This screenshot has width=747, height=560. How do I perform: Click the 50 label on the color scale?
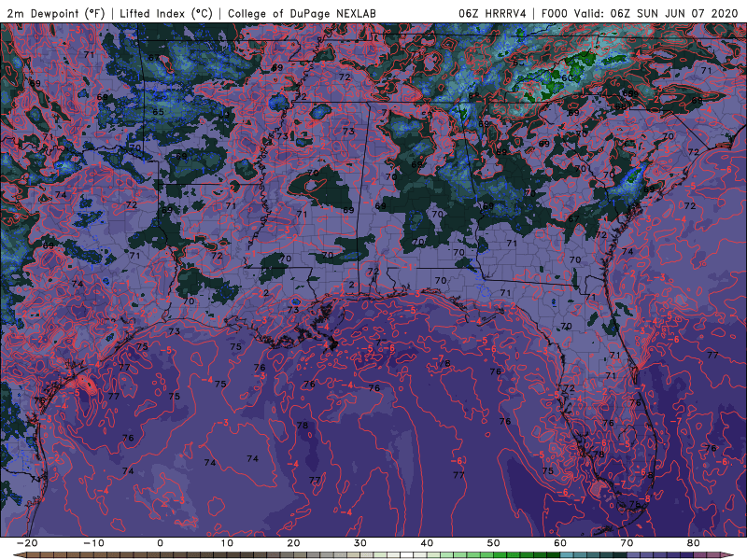[x=494, y=543]
